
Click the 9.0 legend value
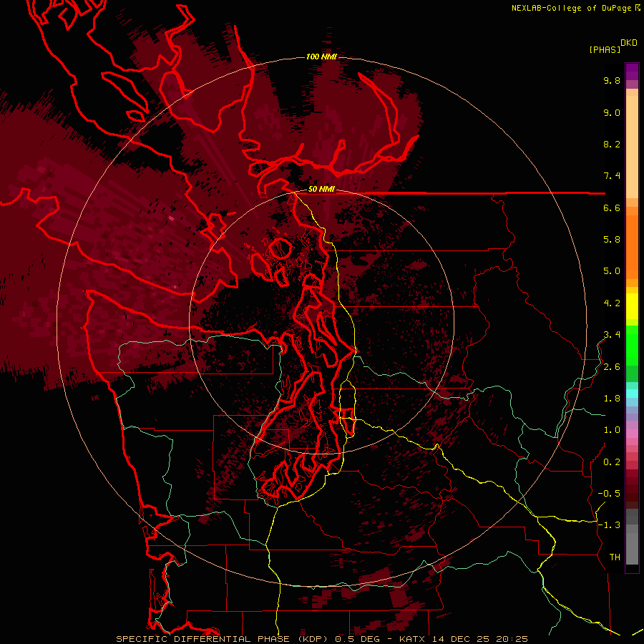[612, 113]
